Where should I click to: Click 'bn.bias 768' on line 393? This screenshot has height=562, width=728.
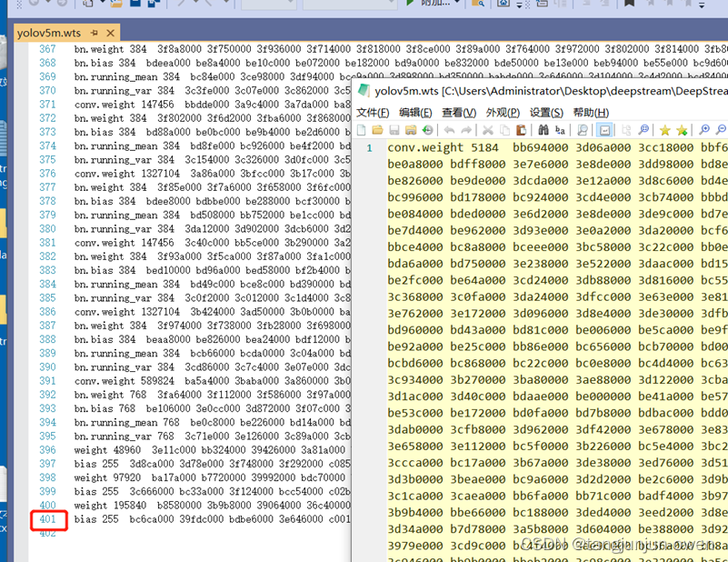[x=105, y=408]
